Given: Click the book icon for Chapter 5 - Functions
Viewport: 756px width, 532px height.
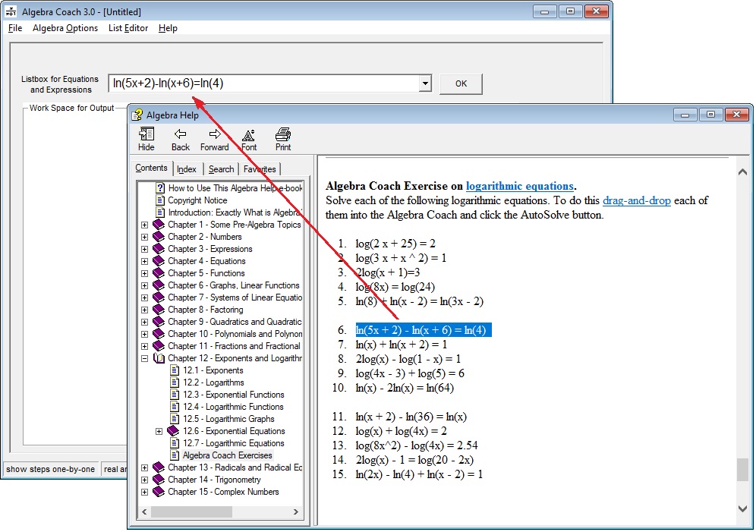Looking at the screenshot, I should click(x=159, y=273).
